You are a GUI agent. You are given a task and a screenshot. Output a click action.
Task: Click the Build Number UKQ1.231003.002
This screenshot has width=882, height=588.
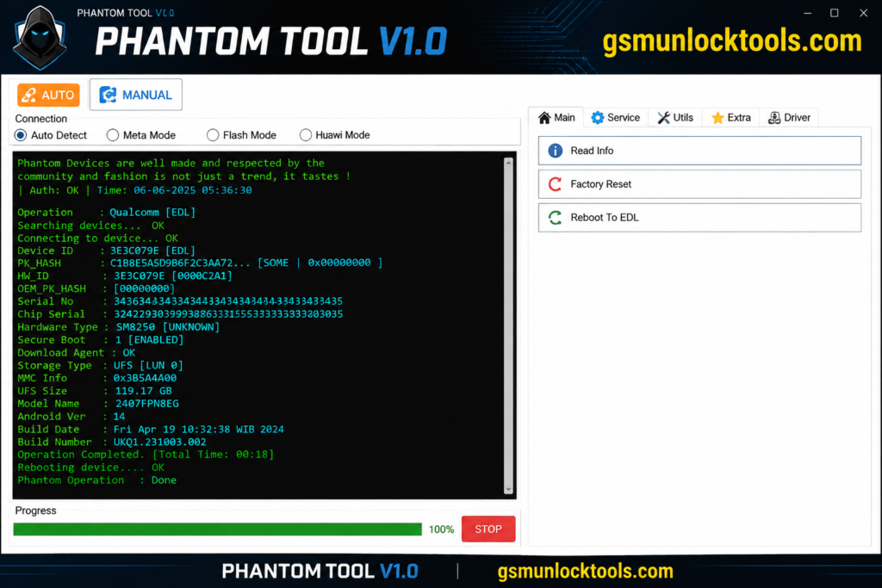(x=159, y=442)
